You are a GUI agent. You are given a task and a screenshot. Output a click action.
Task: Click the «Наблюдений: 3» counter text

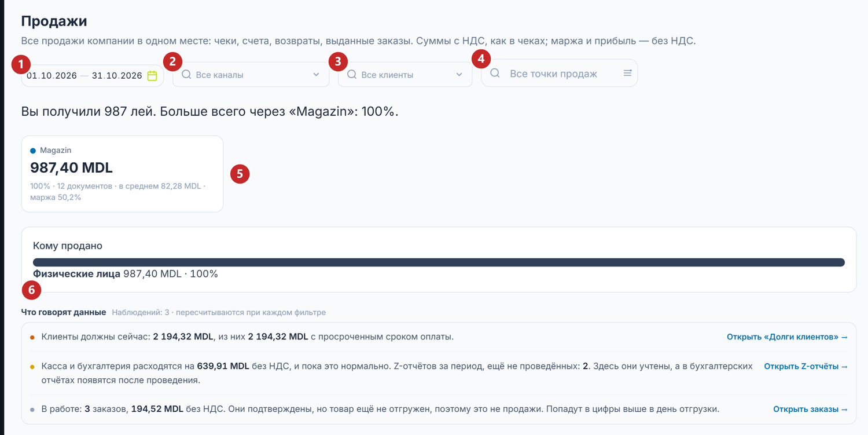[x=141, y=312]
